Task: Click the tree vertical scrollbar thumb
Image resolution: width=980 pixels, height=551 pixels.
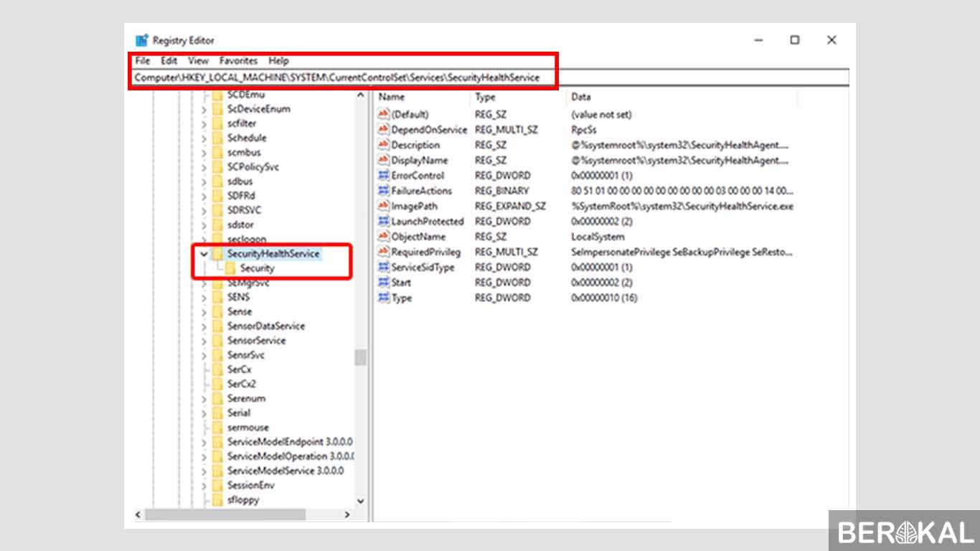Action: [x=361, y=357]
